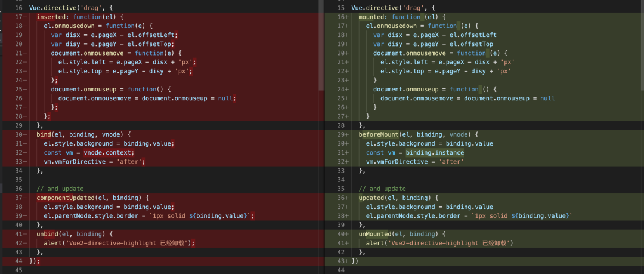This screenshot has height=274, width=644.
Task: Click added line marker '36+'
Action: tap(342, 198)
